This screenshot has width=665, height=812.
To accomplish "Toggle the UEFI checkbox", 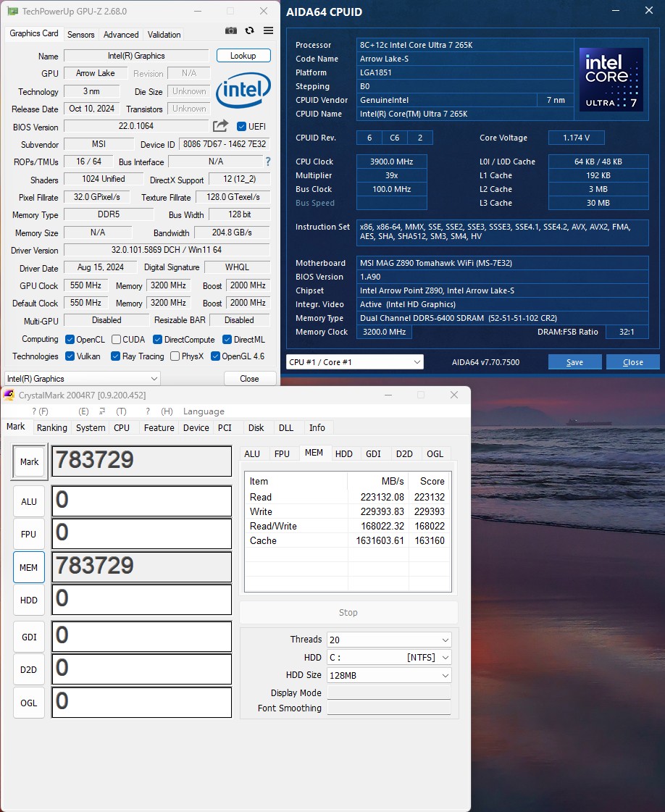I will (241, 126).
